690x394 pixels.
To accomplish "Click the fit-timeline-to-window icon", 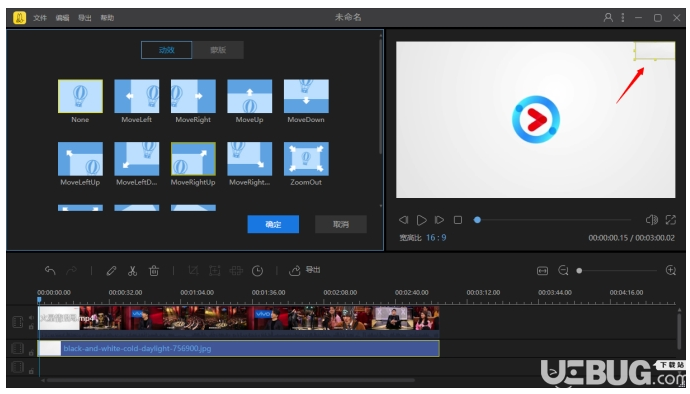I will [x=543, y=271].
